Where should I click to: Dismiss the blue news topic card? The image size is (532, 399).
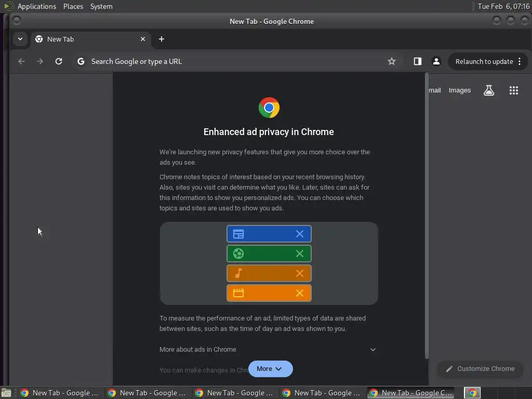pyautogui.click(x=300, y=234)
